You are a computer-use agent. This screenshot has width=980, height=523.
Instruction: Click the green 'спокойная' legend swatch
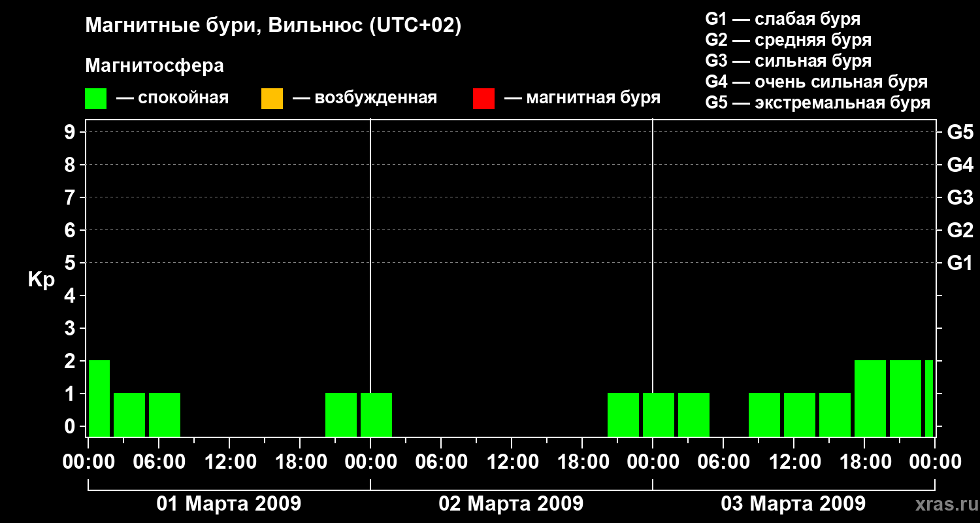(96, 99)
